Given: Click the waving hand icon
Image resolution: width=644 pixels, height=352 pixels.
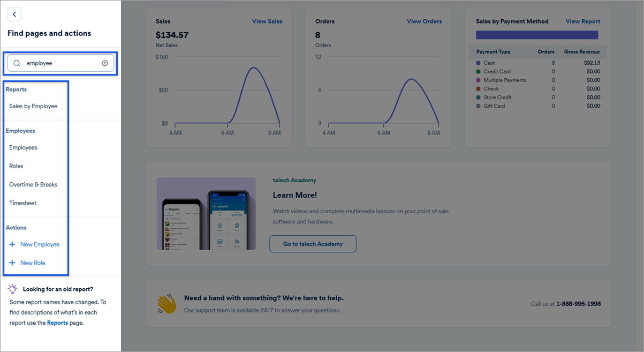Looking at the screenshot, I should [x=166, y=304].
